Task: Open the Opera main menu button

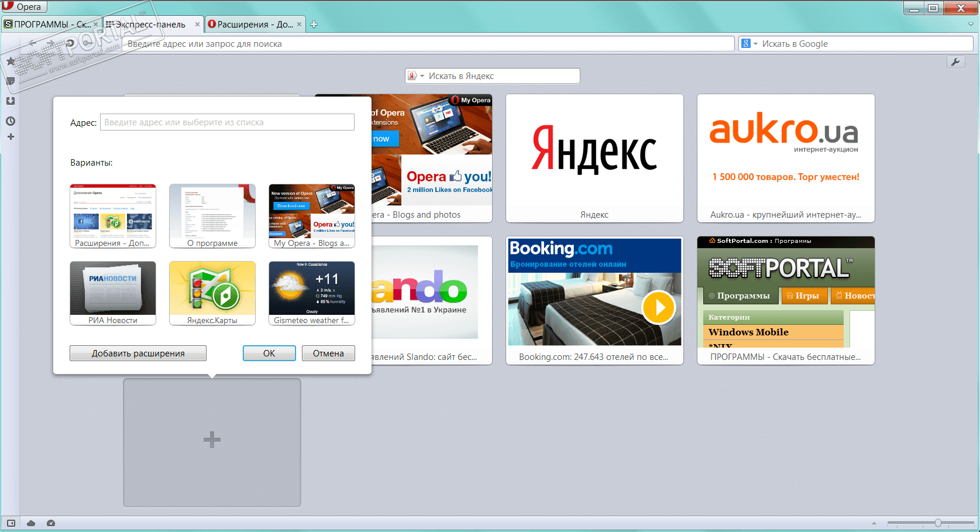Action: click(x=24, y=7)
